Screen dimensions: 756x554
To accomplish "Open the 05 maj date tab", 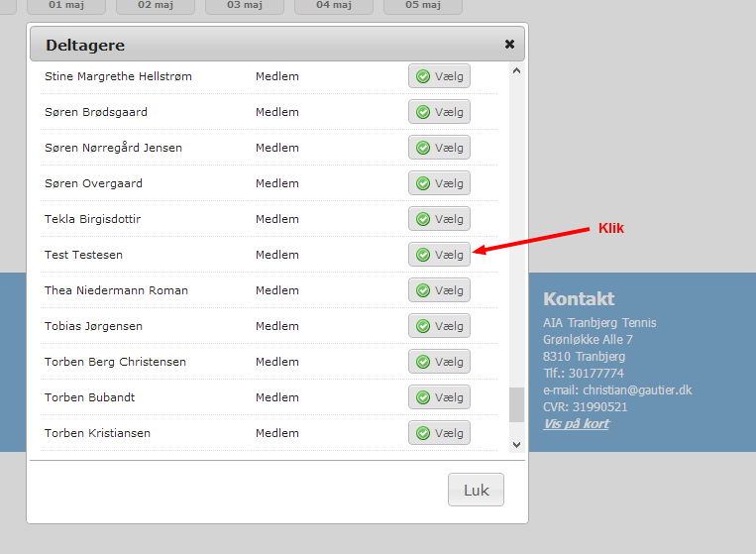I will click(423, 6).
